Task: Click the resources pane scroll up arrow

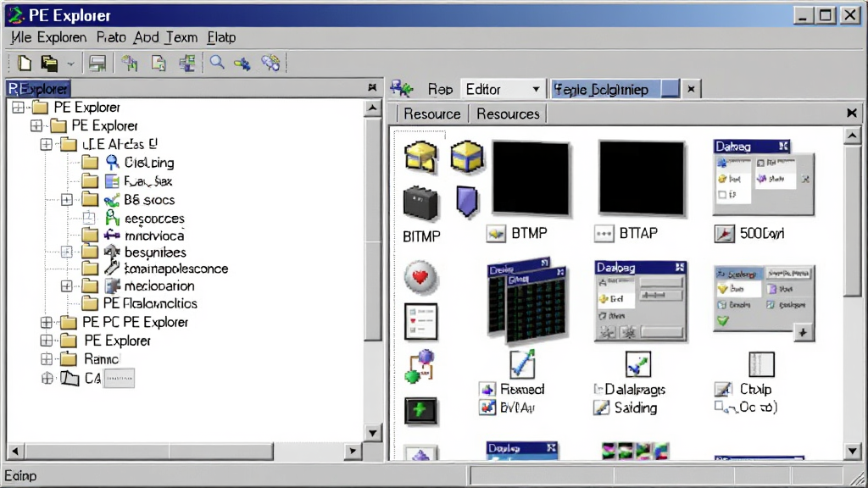Action: (853, 135)
